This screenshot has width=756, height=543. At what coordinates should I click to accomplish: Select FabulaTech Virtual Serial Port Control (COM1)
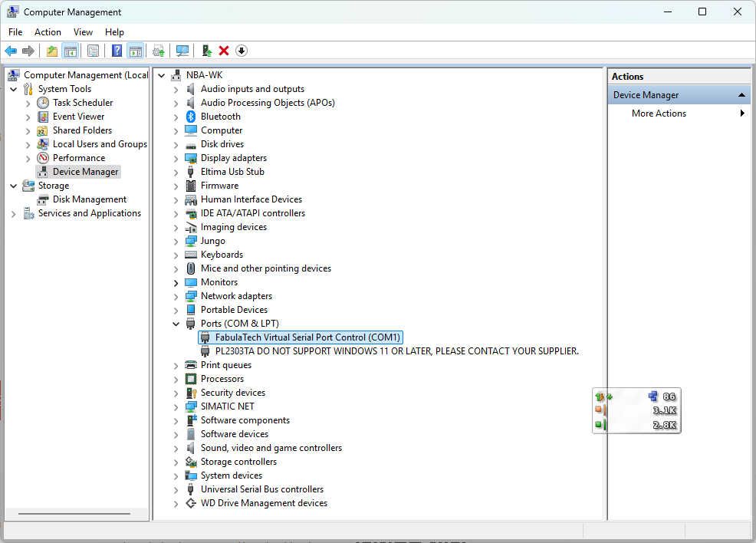(x=307, y=337)
